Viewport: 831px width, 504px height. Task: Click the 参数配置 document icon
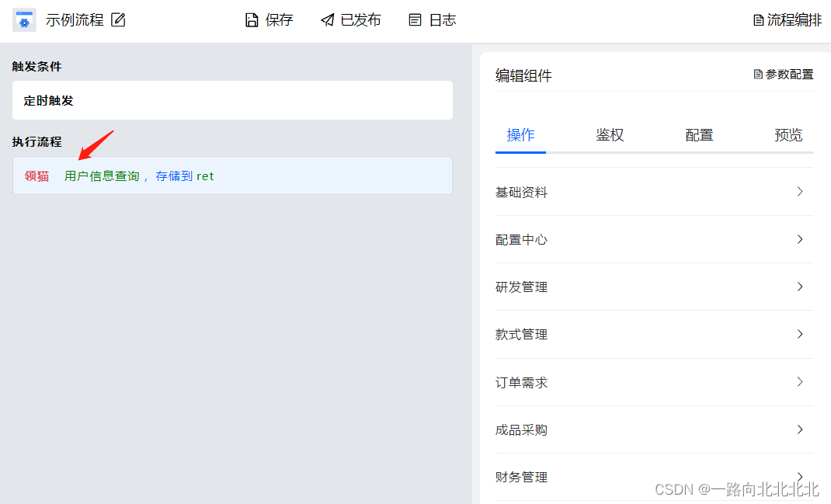(x=758, y=75)
